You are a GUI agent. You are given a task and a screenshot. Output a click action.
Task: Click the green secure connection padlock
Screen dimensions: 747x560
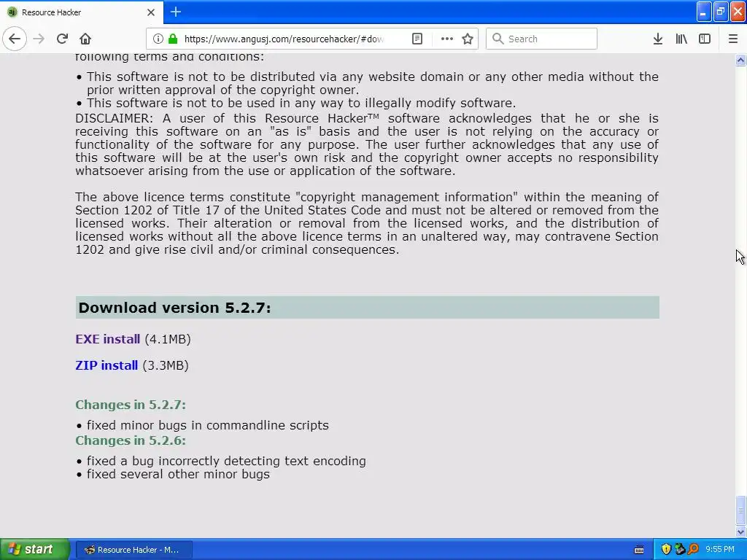tap(173, 39)
